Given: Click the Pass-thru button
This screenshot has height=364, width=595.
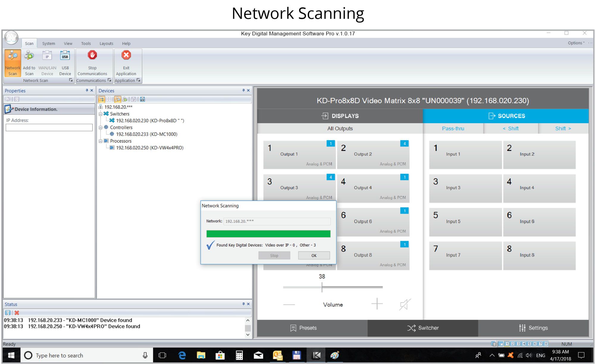Looking at the screenshot, I should [453, 128].
